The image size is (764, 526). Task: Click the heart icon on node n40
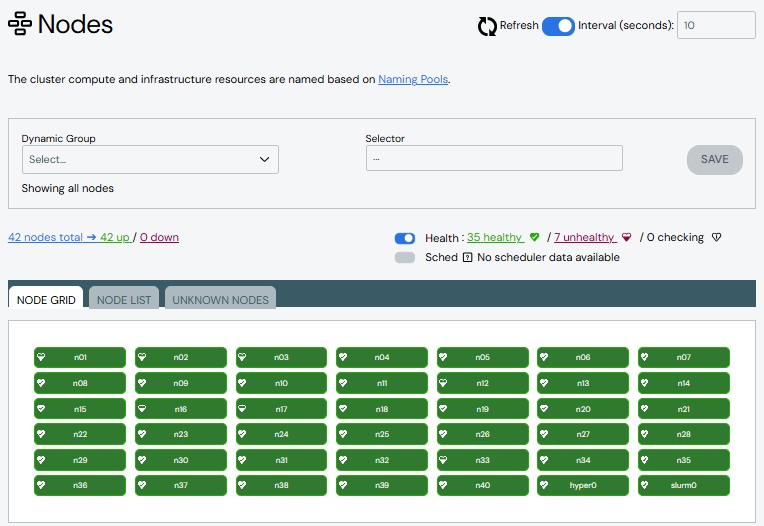(443, 485)
